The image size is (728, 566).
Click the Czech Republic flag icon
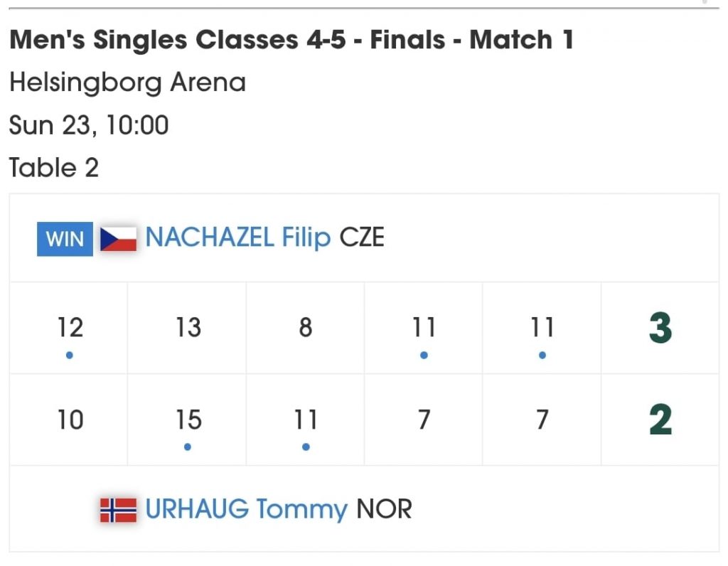click(x=118, y=239)
